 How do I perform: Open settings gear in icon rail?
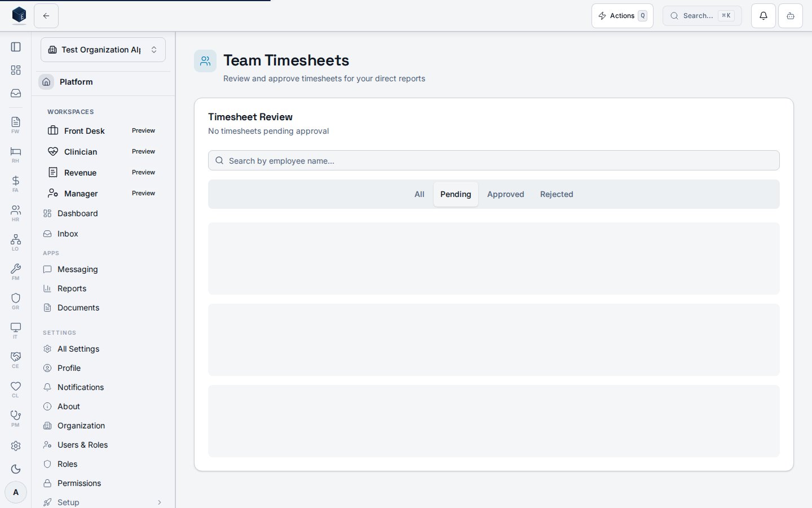click(x=16, y=446)
